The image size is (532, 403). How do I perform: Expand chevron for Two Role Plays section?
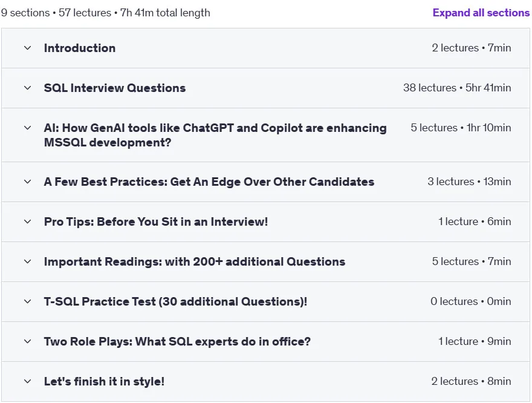click(x=27, y=341)
